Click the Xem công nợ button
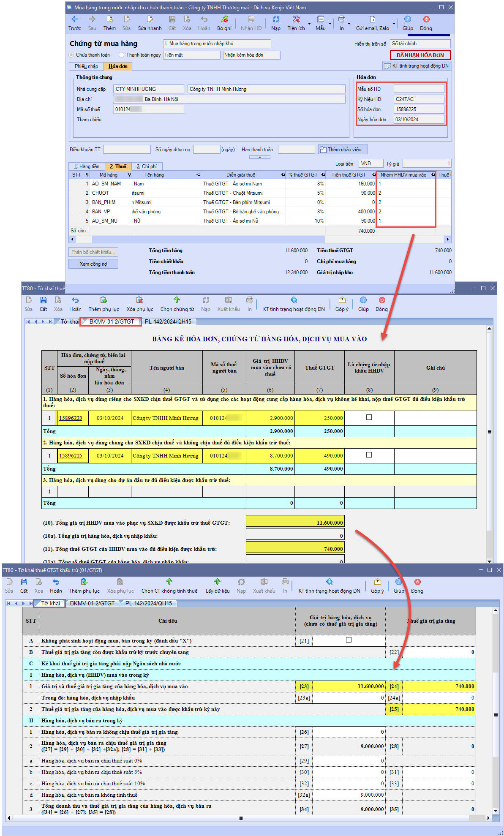Image resolution: width=504 pixels, height=836 pixels. (x=93, y=264)
